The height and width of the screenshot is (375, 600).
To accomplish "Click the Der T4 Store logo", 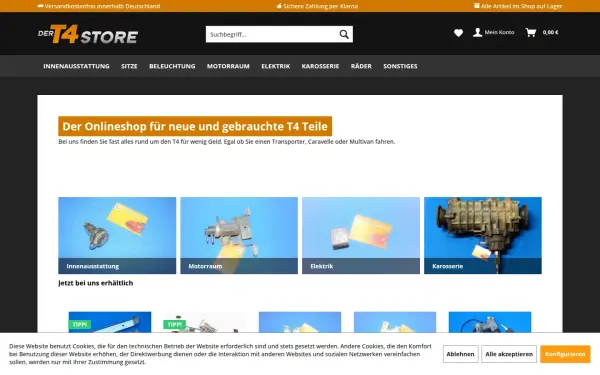I will pyautogui.click(x=88, y=34).
